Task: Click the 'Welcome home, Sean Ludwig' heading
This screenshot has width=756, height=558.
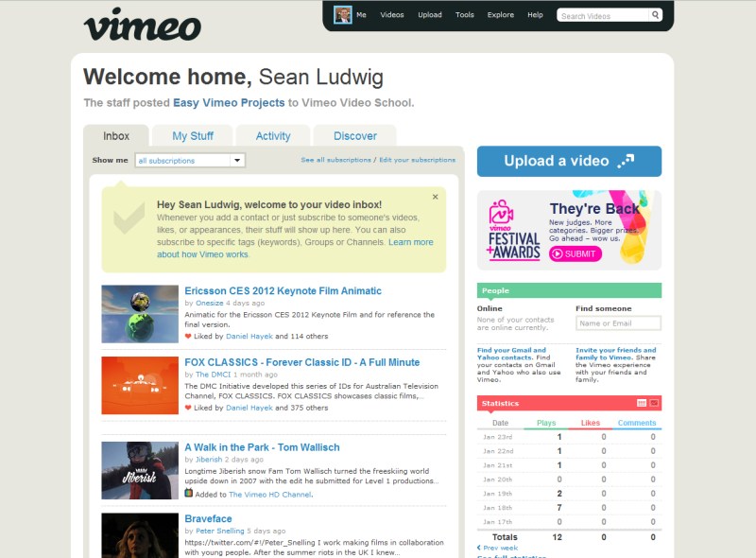Action: point(233,77)
